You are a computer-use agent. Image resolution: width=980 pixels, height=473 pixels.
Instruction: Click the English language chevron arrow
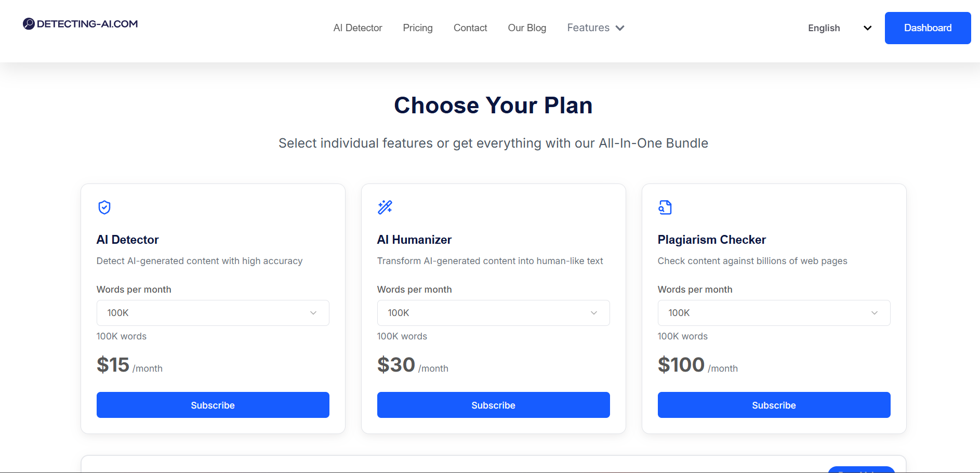[x=867, y=28]
